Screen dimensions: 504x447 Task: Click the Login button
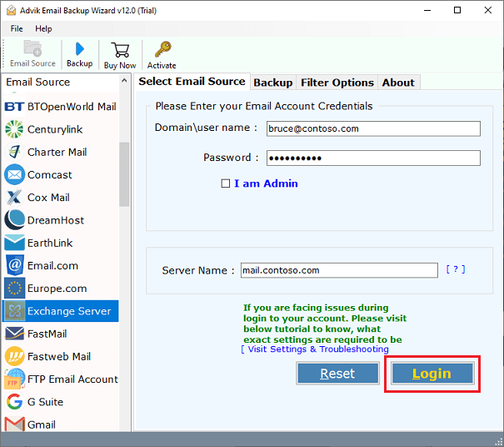[432, 374]
